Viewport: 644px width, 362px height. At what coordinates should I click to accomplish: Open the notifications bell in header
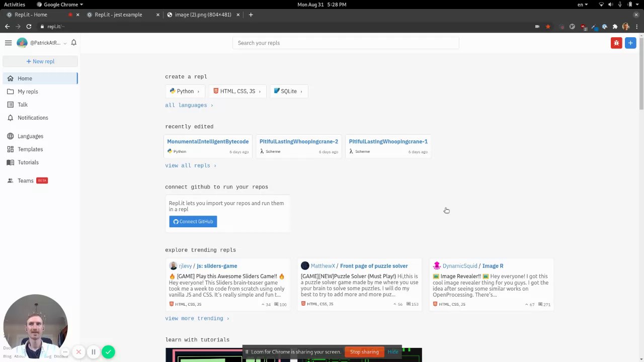[73, 43]
